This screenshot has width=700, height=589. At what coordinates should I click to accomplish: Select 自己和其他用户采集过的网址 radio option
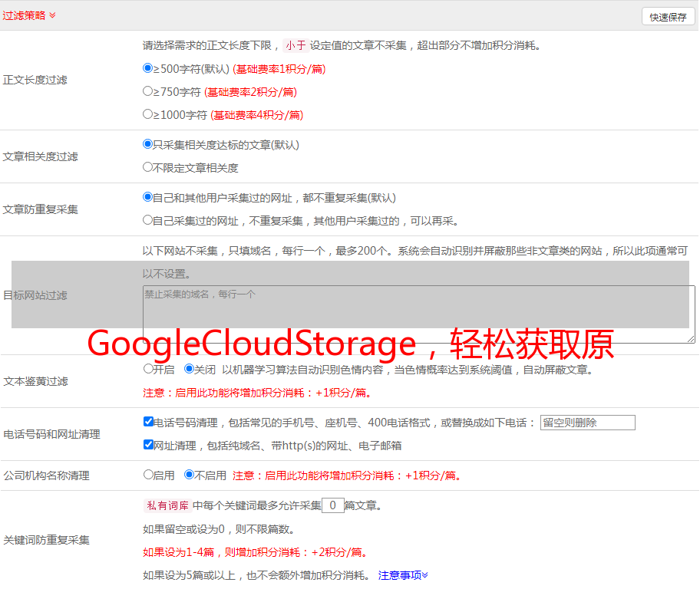148,197
